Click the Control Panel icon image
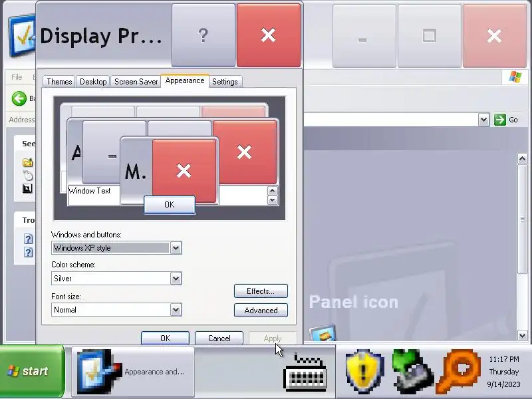The image size is (532, 399). click(x=323, y=333)
